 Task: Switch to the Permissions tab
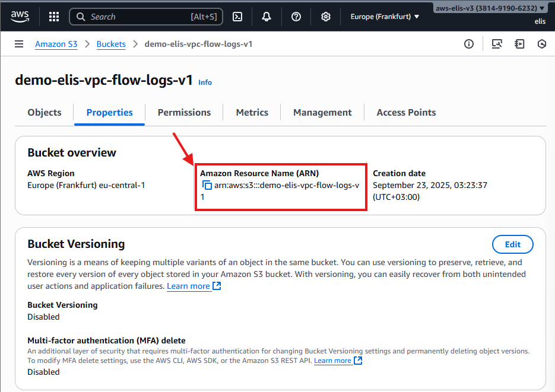pyautogui.click(x=184, y=112)
